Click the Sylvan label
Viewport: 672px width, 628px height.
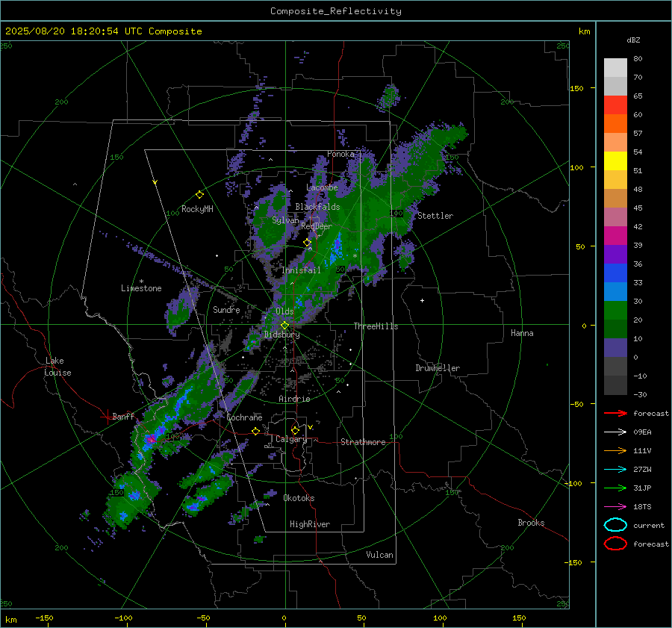pos(285,220)
